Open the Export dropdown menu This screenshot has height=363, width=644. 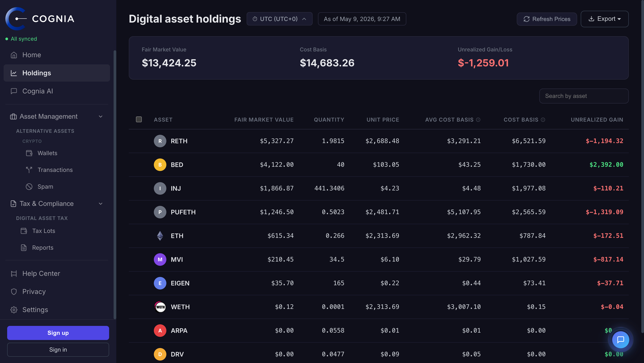tap(604, 19)
